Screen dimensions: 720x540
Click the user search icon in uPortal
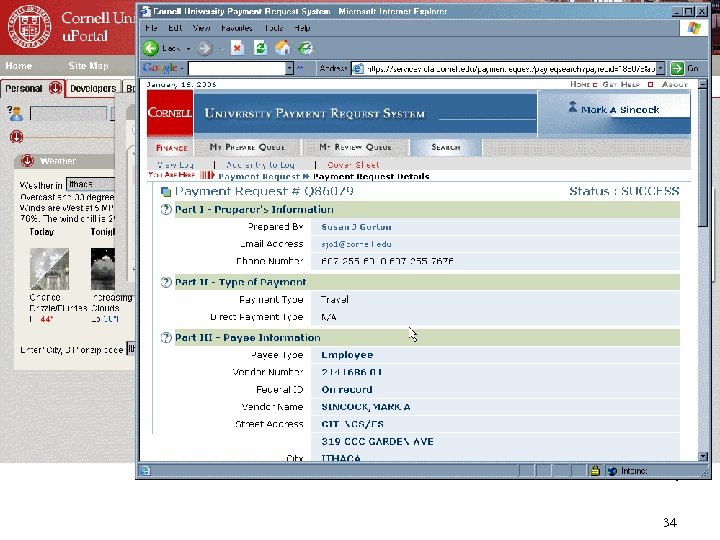pos(15,113)
